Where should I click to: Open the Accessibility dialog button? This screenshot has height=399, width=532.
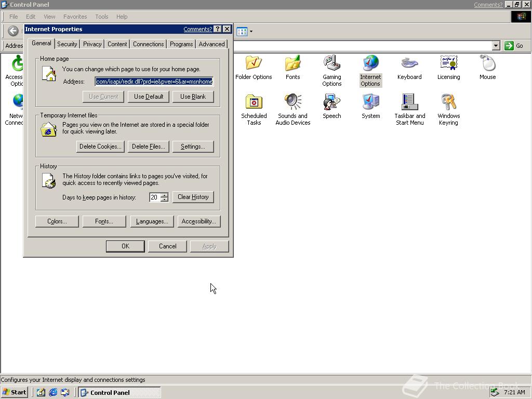(199, 221)
